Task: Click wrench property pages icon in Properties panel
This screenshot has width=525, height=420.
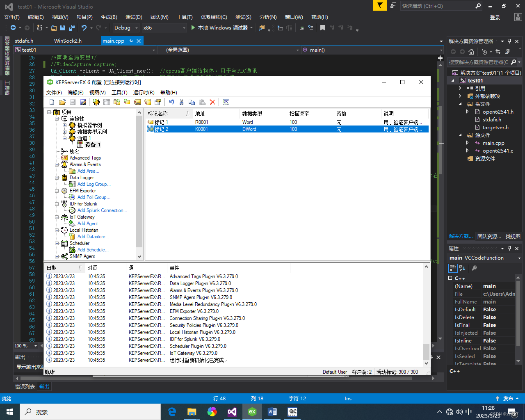Action: pyautogui.click(x=475, y=268)
